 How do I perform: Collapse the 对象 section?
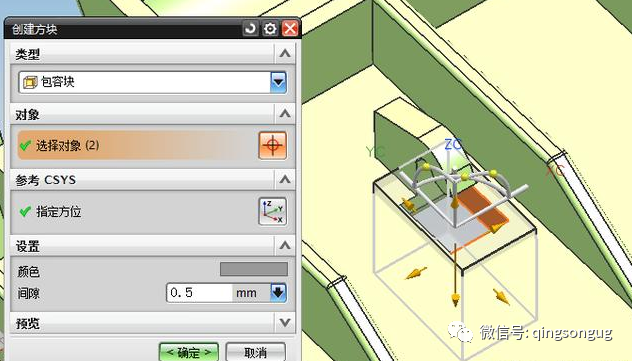pyautogui.click(x=285, y=114)
